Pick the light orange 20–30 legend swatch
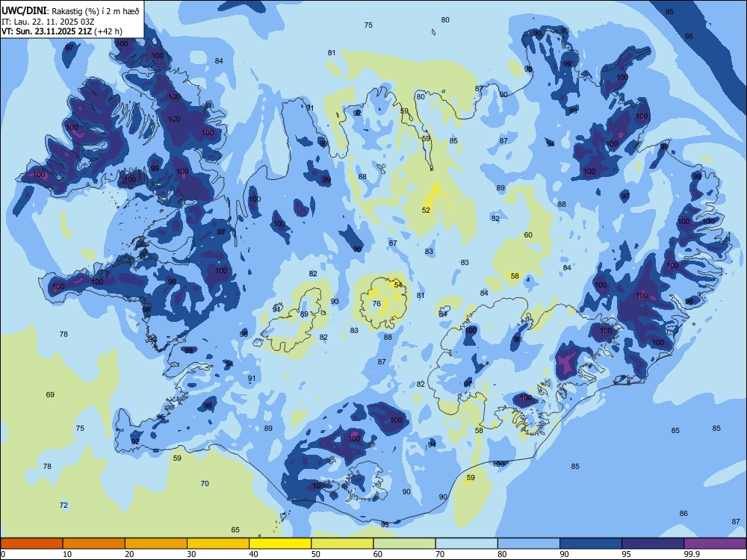Viewport: 747px width, 560px height. click(x=156, y=544)
